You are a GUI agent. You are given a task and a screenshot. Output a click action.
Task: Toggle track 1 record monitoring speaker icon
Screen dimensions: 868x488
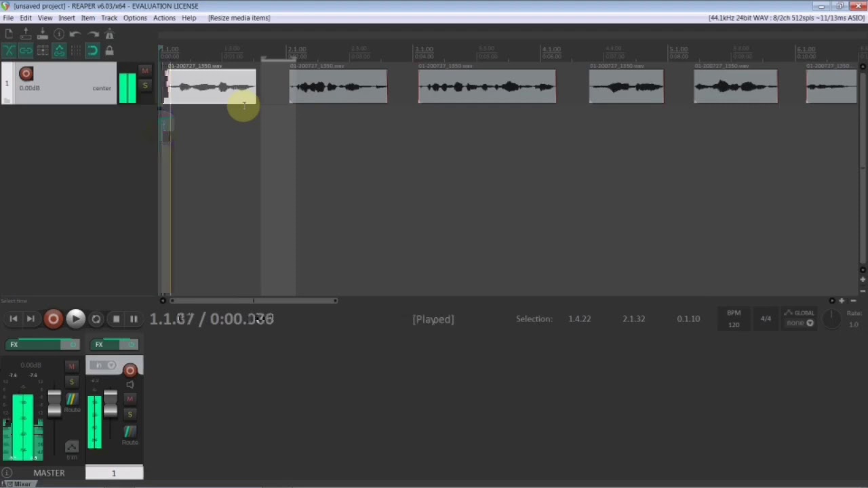tap(130, 385)
